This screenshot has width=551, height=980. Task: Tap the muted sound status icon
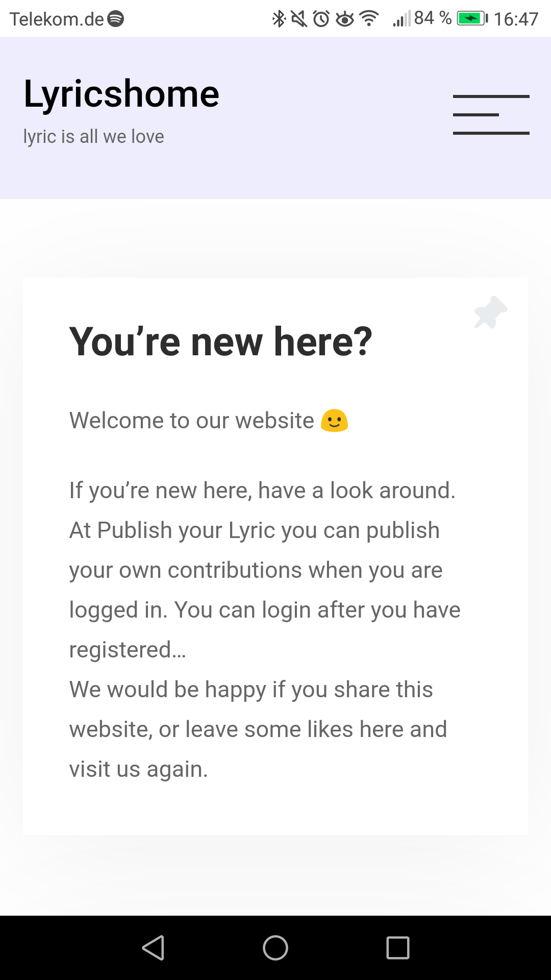pyautogui.click(x=299, y=19)
